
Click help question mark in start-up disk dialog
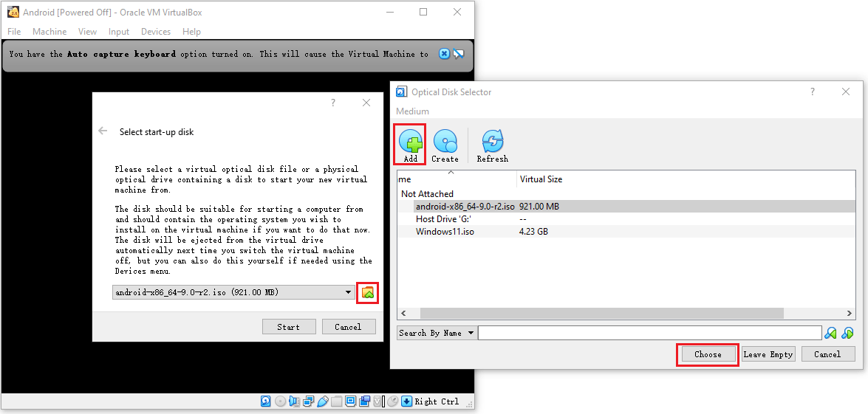(x=333, y=103)
